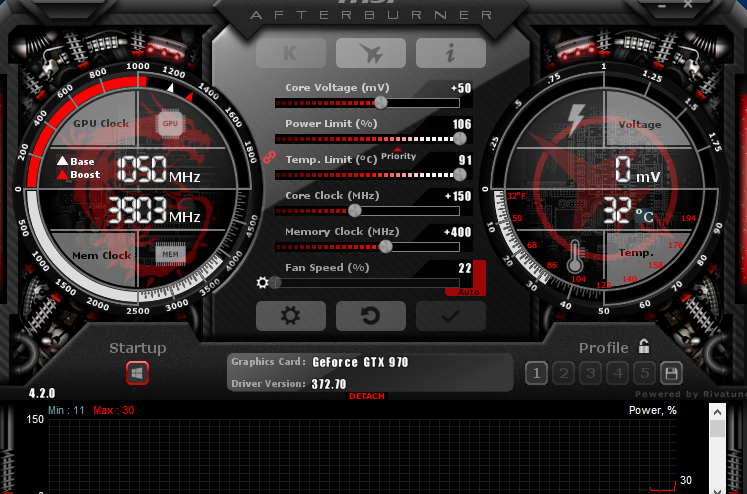
Task: Click the 1050 MHz GPU clock reading
Action: click(x=159, y=169)
